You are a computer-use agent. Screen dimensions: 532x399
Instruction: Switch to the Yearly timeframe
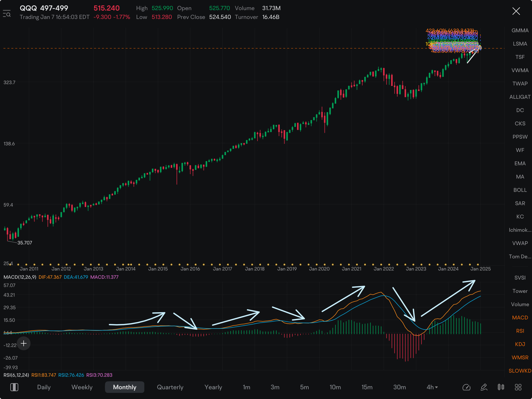click(213, 387)
